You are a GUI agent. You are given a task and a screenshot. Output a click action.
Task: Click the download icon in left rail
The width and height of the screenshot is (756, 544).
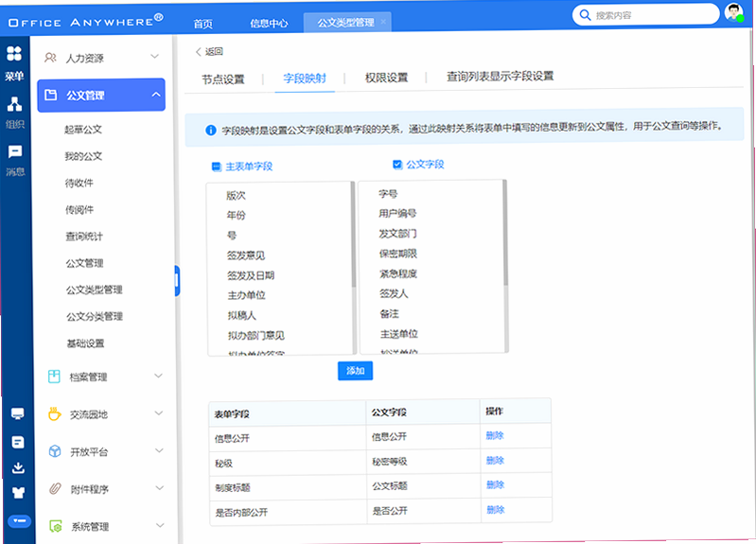click(18, 467)
